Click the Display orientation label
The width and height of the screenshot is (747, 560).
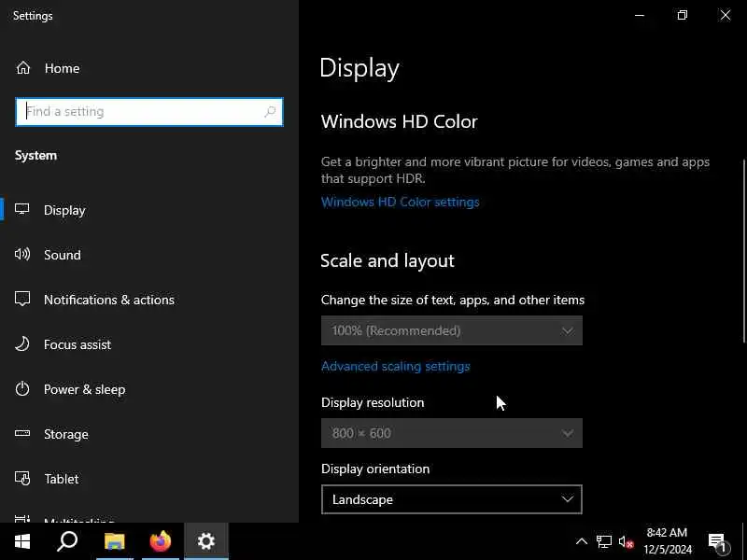pos(375,469)
